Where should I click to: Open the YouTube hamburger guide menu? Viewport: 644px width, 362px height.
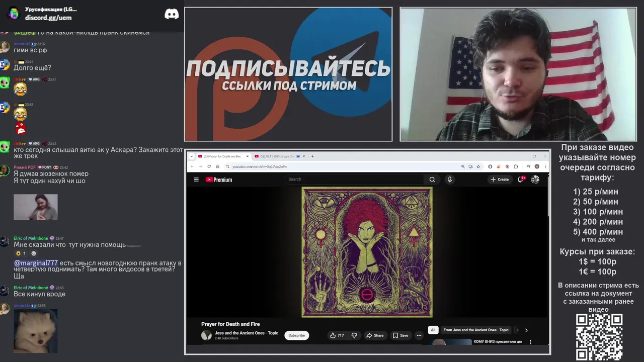click(196, 179)
